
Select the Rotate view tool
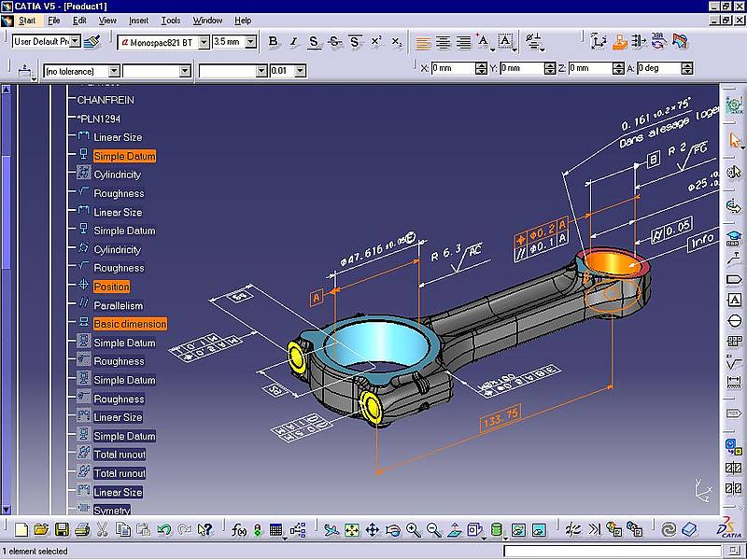[x=393, y=529]
